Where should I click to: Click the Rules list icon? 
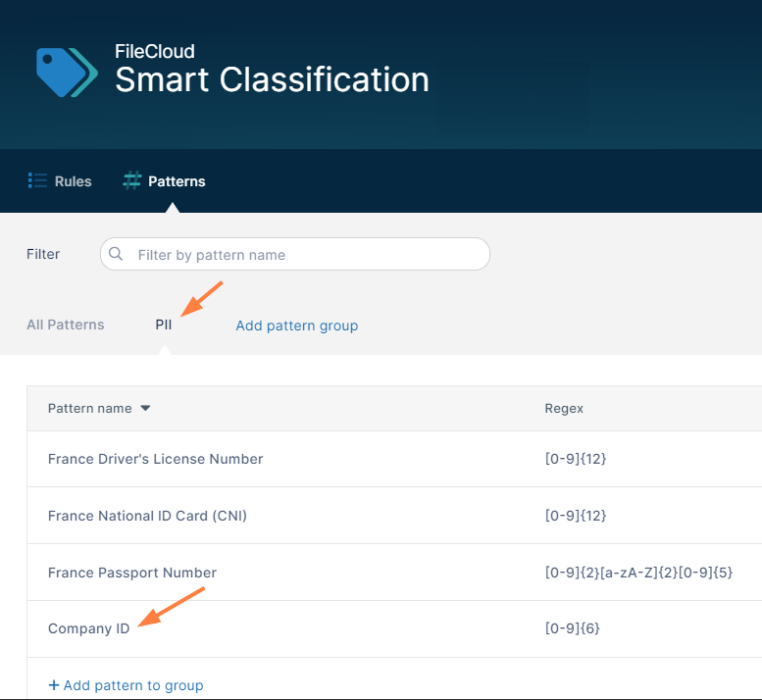(37, 180)
